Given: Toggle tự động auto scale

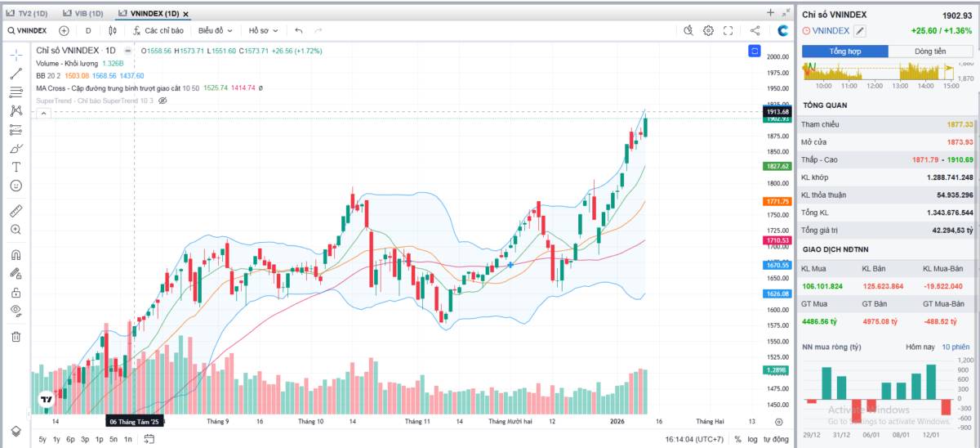Looking at the screenshot, I should (776, 440).
